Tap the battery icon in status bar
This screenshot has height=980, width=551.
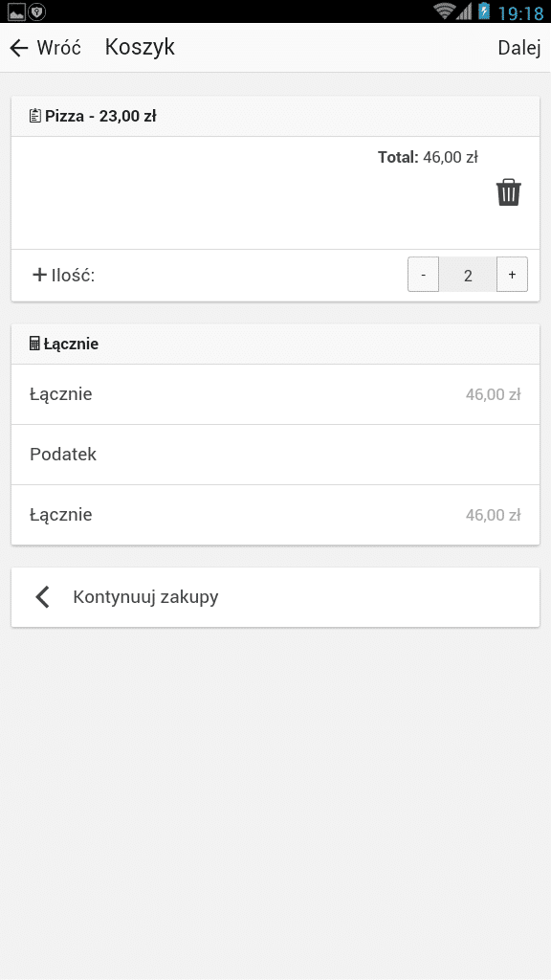coord(484,11)
